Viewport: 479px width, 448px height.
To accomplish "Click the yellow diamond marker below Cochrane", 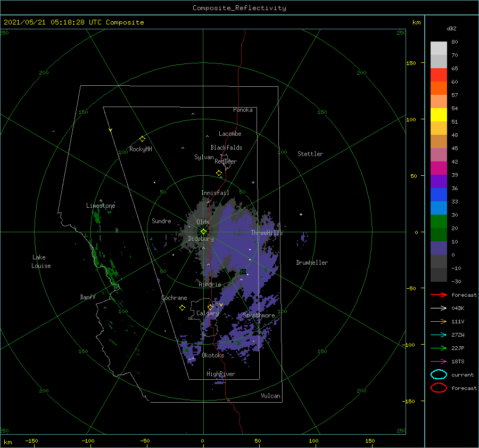I will (x=182, y=308).
